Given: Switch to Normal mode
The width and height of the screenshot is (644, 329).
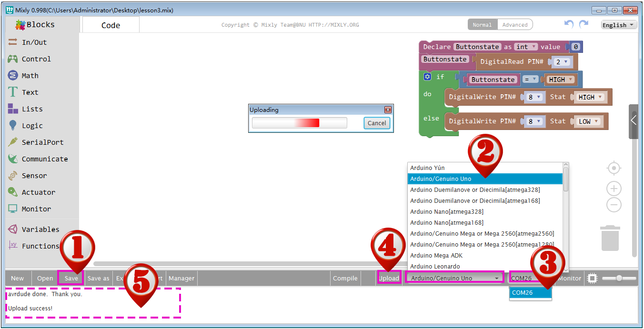Looking at the screenshot, I should pos(482,25).
